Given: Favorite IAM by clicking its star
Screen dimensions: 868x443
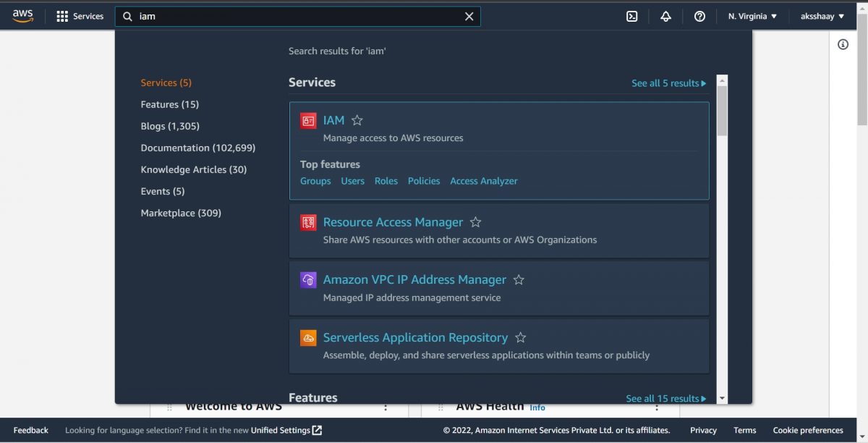Looking at the screenshot, I should (357, 120).
